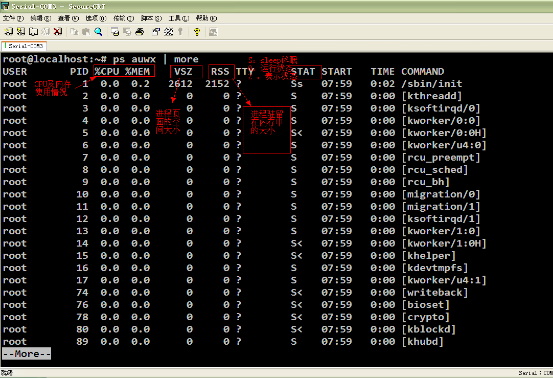This screenshot has height=378, width=553.
Task: Click the [kworker/1:0H] process name
Action: (x=444, y=243)
